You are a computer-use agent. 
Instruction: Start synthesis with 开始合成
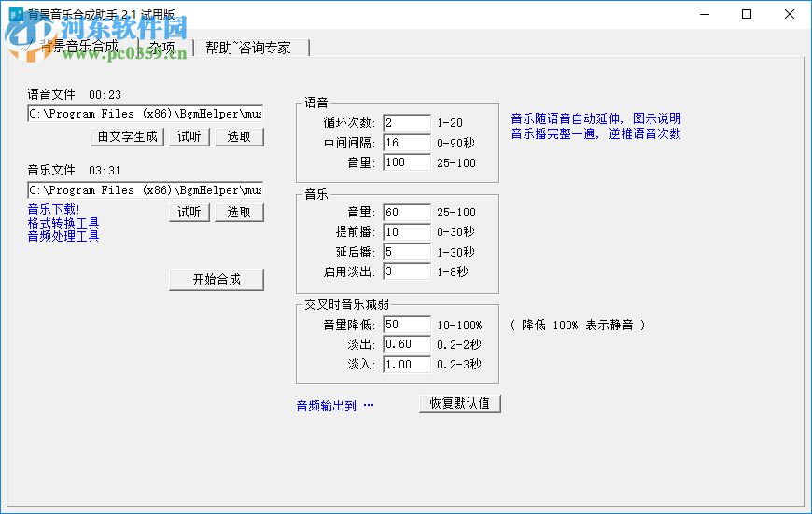217,280
